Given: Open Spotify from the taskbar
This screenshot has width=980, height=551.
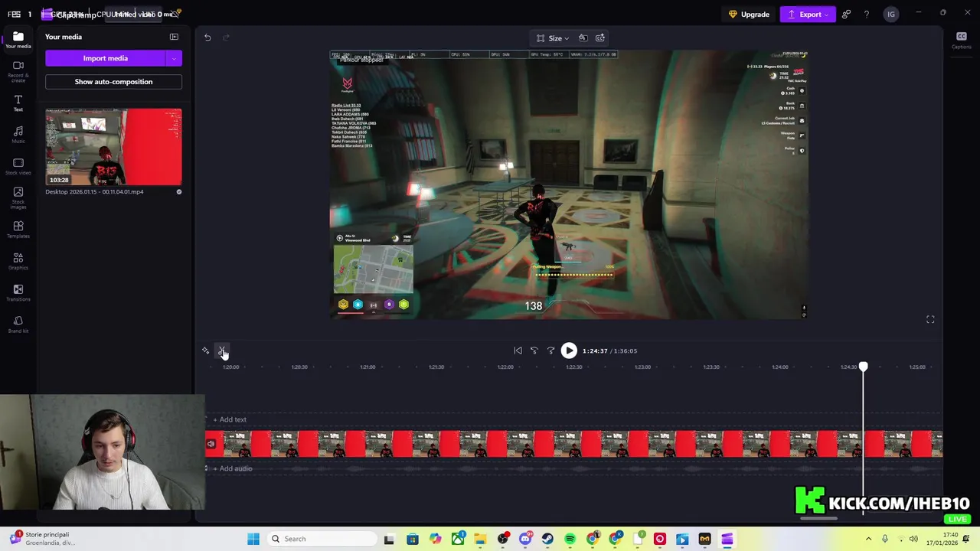Looking at the screenshot, I should coord(570,540).
